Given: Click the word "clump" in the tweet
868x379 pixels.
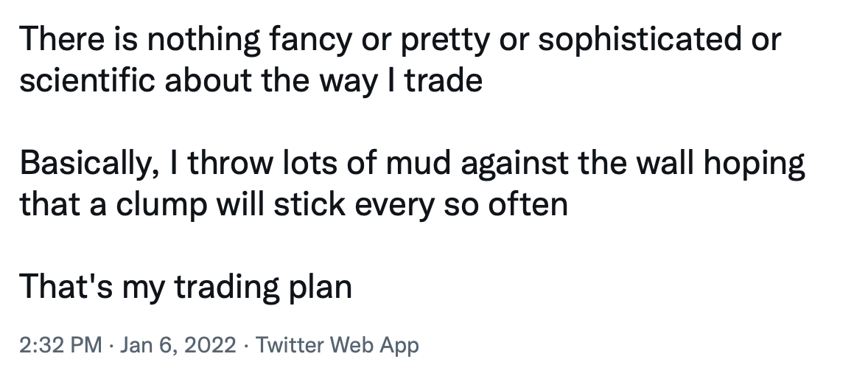Looking at the screenshot, I should (x=161, y=206).
